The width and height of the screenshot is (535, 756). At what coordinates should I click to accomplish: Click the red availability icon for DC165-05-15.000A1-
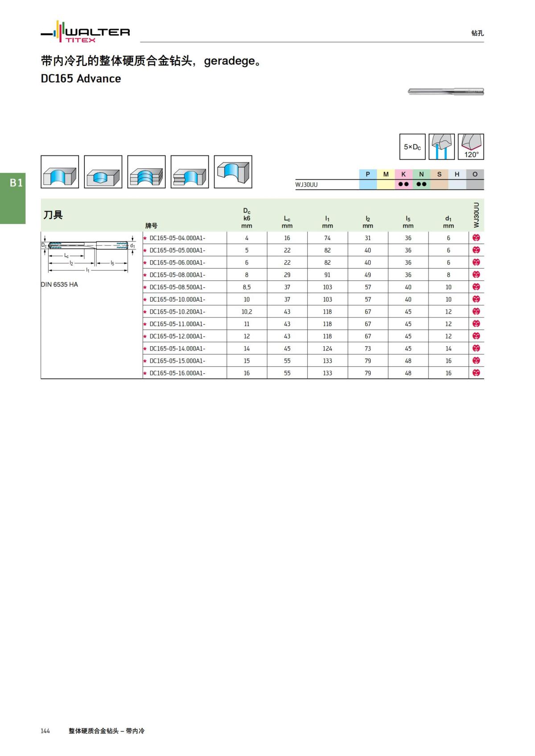476,360
